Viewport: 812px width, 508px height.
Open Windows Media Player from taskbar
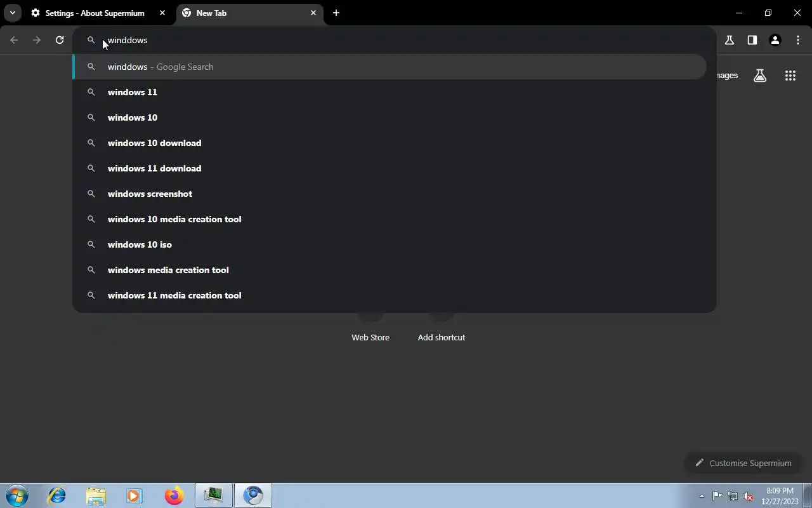(x=134, y=495)
